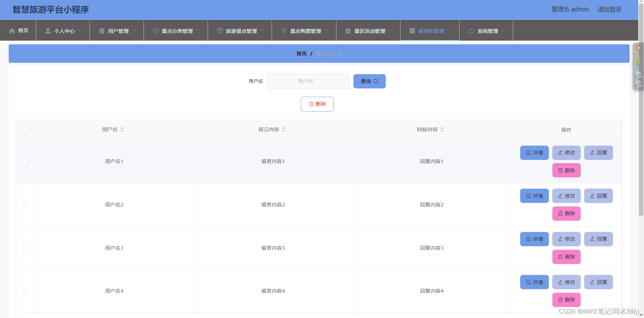Viewport: 644px width, 318px height.
Task: Click 回复 for row 用户名2
Action: (598, 196)
